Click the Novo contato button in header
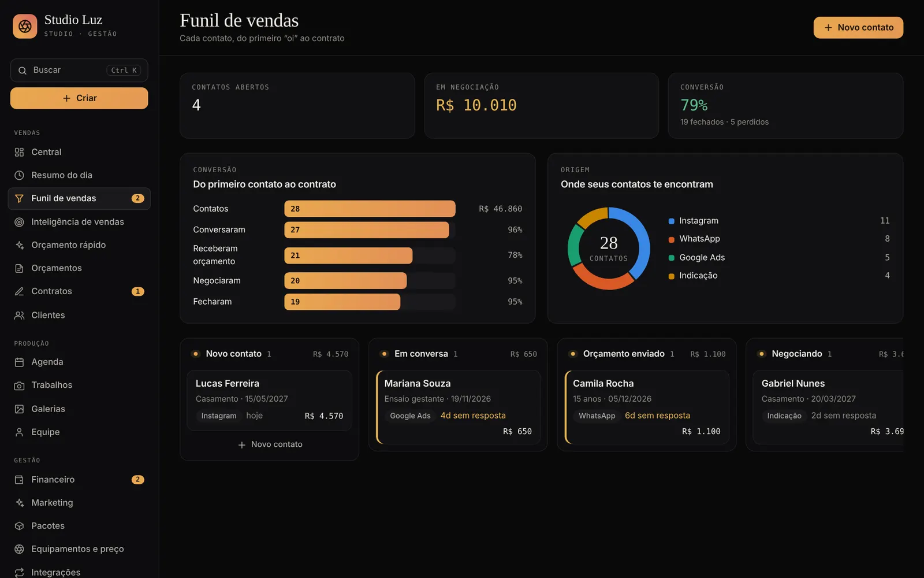924x578 pixels. point(858,27)
